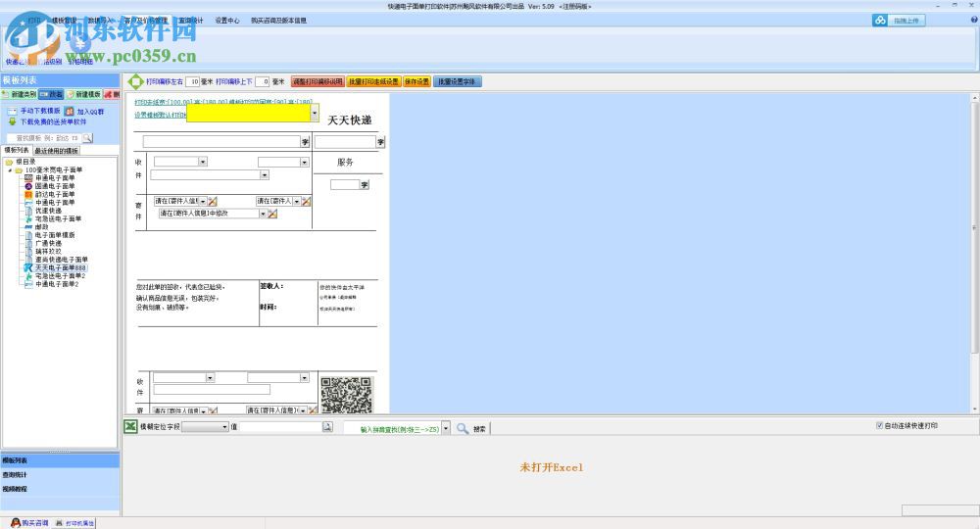This screenshot has width=980, height=529.
Task: Click the 批量设置字体 button
Action: coord(458,82)
